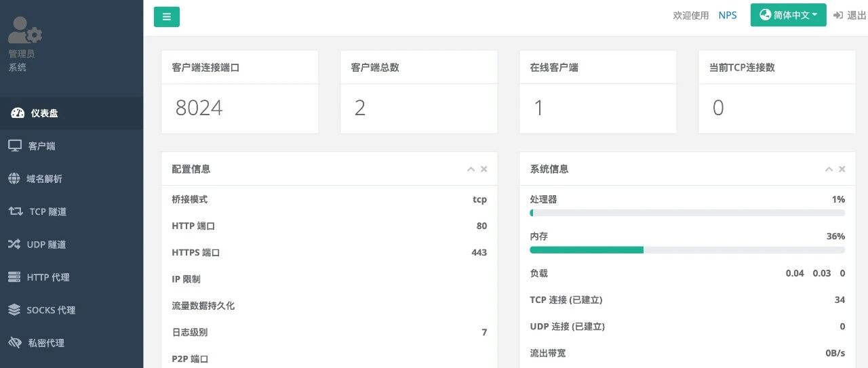Collapse the 系统信息 panel
Image resolution: width=868 pixels, height=368 pixels.
(829, 169)
